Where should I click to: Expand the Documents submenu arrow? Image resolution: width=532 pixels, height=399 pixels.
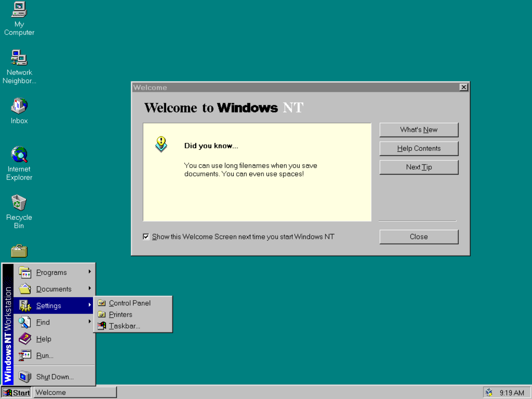coord(89,288)
